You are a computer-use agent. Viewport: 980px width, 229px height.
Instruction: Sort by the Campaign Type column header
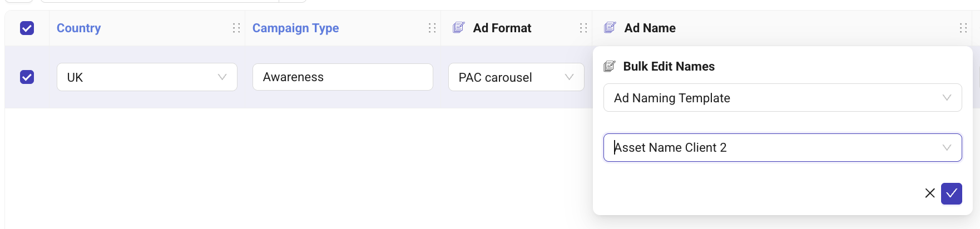tap(295, 28)
